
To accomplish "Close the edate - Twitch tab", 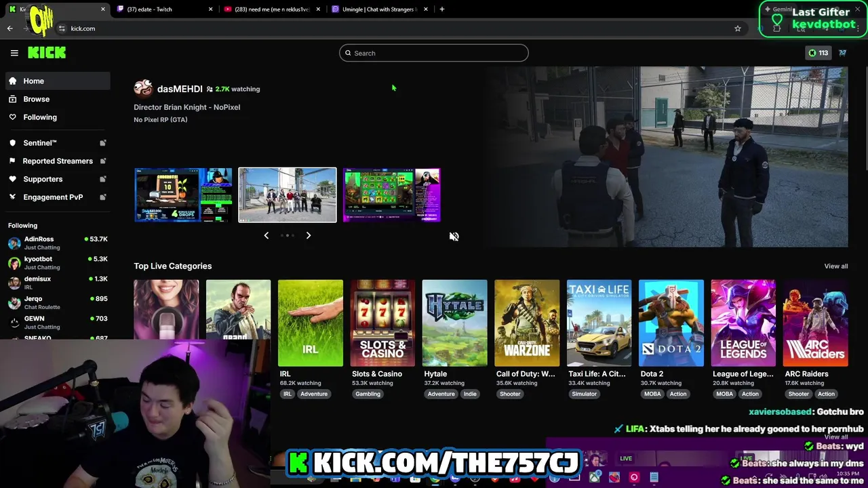I will [x=210, y=9].
